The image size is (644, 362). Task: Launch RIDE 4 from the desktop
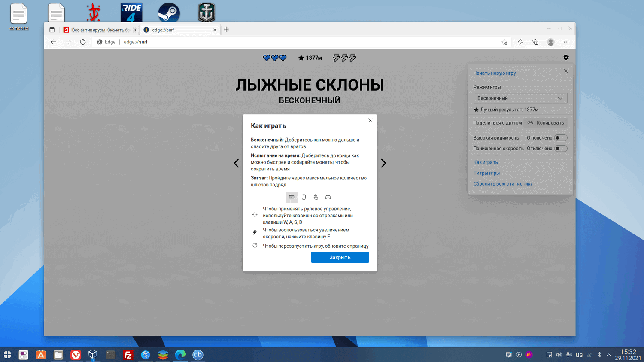(131, 12)
